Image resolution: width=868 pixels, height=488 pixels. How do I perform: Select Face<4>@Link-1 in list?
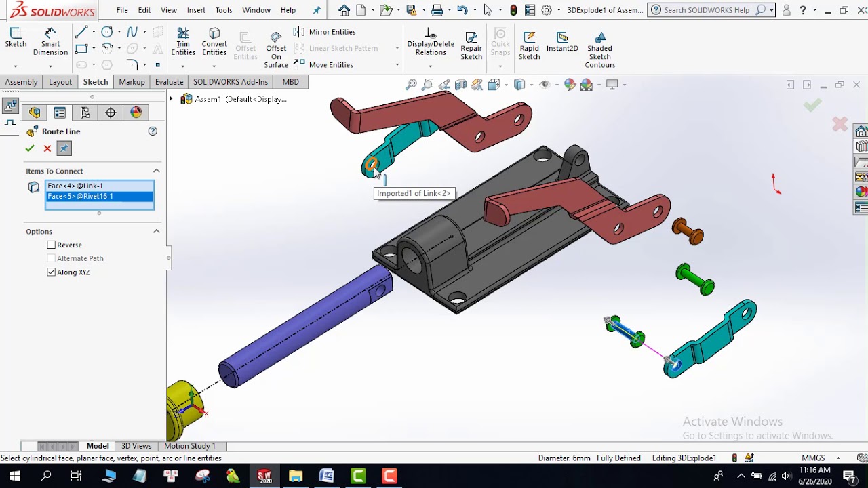click(x=99, y=186)
